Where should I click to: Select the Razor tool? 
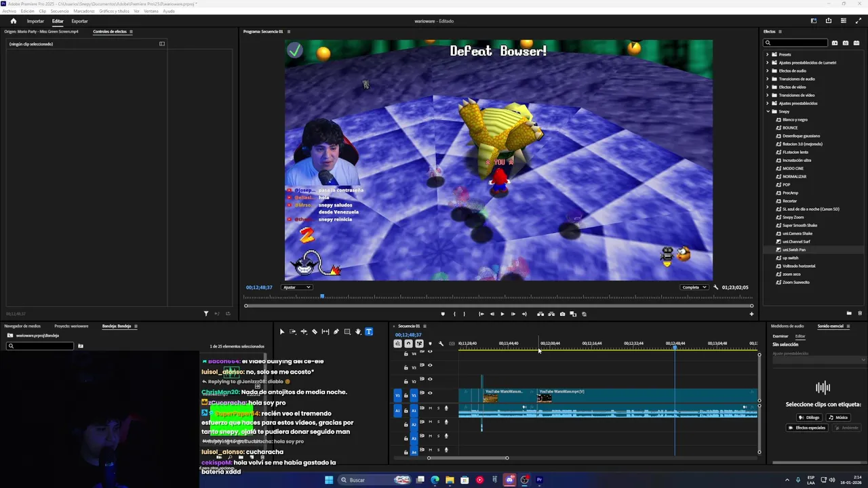tap(315, 331)
